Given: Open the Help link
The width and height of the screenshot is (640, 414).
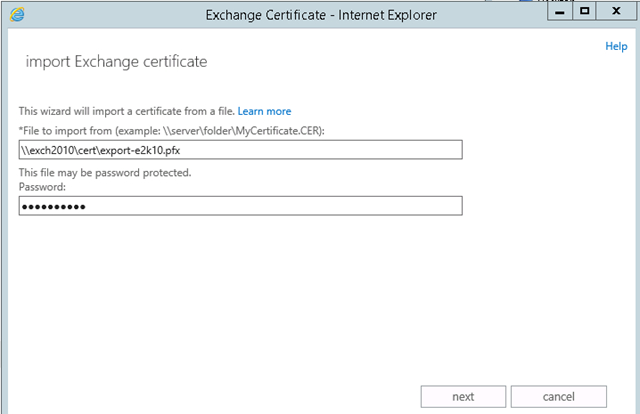Looking at the screenshot, I should pyautogui.click(x=616, y=46).
